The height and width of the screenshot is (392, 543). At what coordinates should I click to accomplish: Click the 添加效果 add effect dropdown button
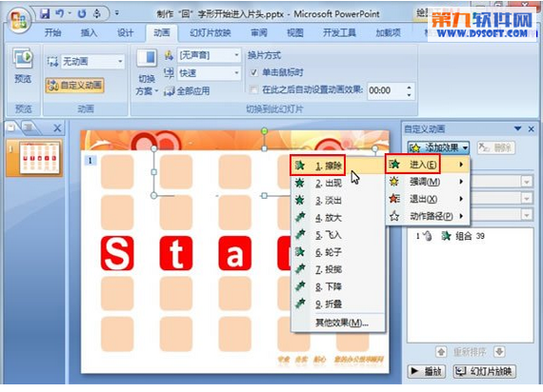438,147
